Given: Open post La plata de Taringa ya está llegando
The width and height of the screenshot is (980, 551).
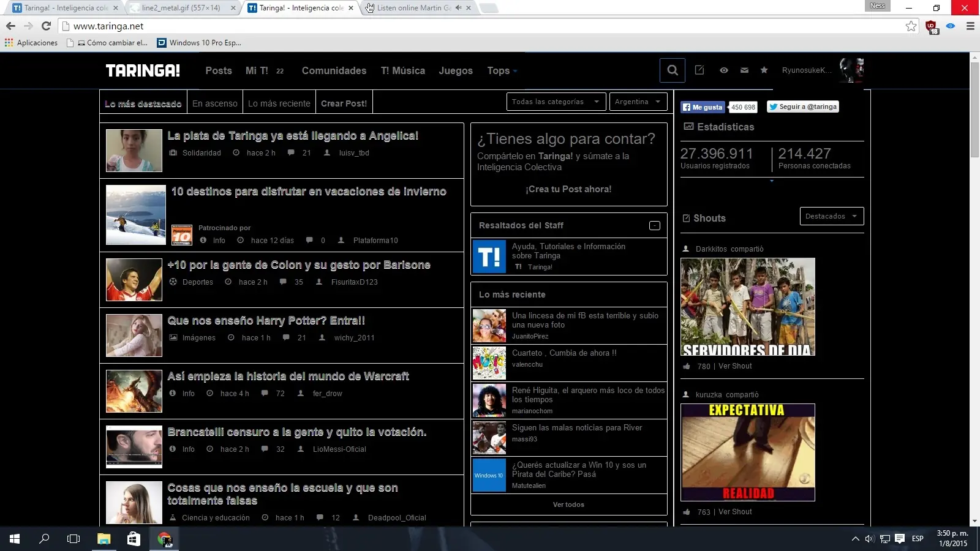Looking at the screenshot, I should click(293, 136).
